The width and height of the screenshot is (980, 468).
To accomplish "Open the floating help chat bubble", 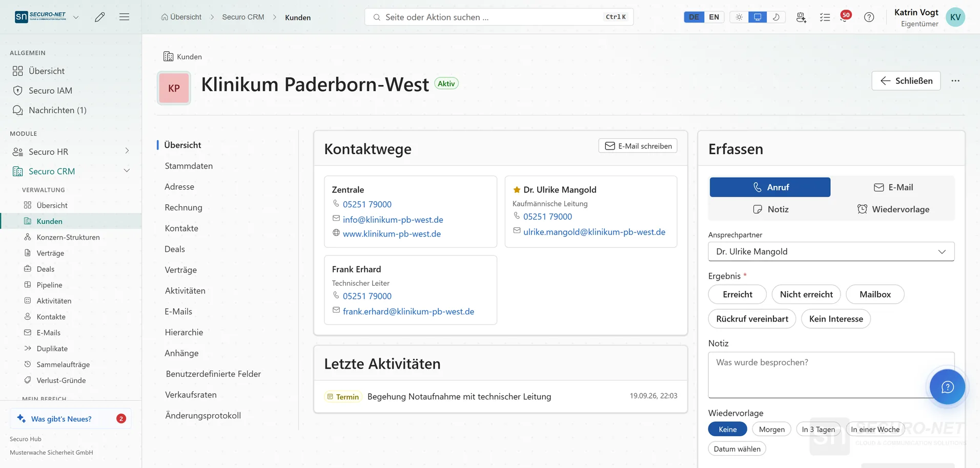I will (947, 387).
